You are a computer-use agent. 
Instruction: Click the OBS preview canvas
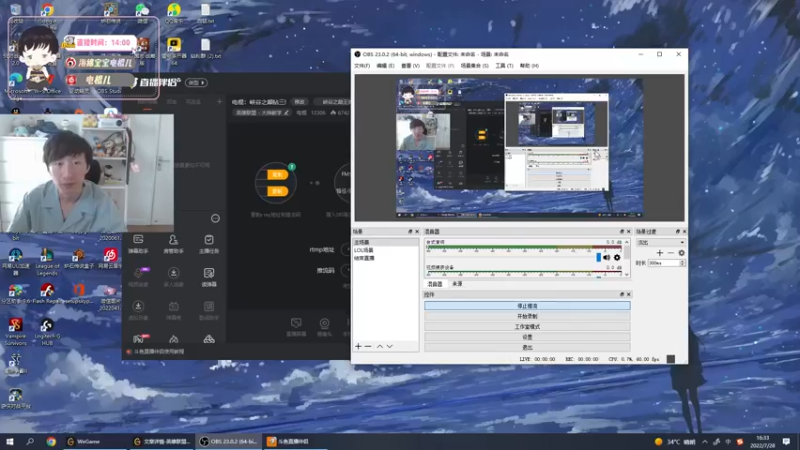tap(519, 148)
